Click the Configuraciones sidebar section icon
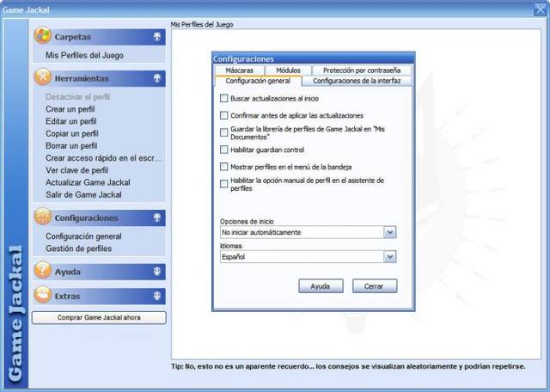Viewport: 550px width, 392px height. point(43,217)
